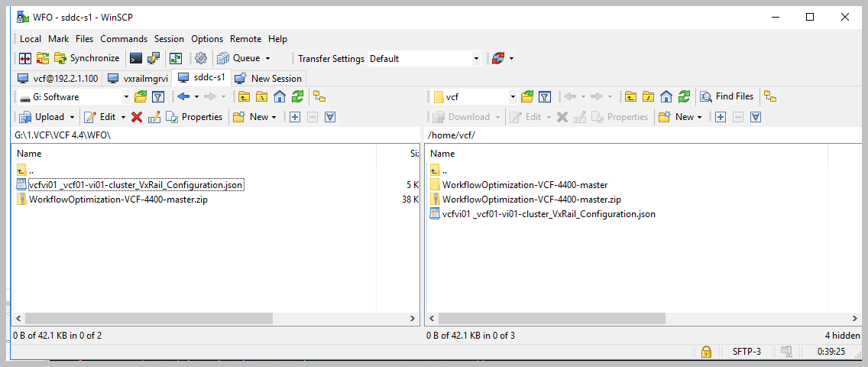This screenshot has width=868, height=367.
Task: Click the Synchronize button
Action: point(86,58)
